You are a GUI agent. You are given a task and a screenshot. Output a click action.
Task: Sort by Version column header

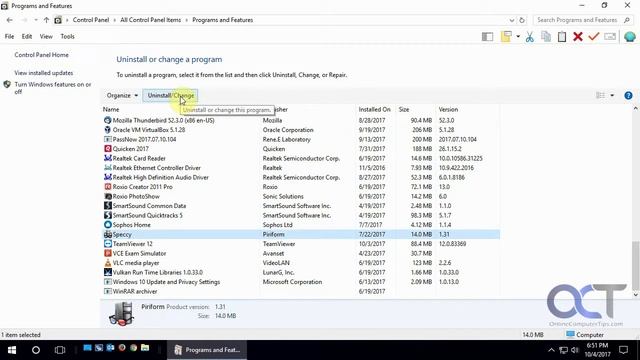(x=448, y=109)
